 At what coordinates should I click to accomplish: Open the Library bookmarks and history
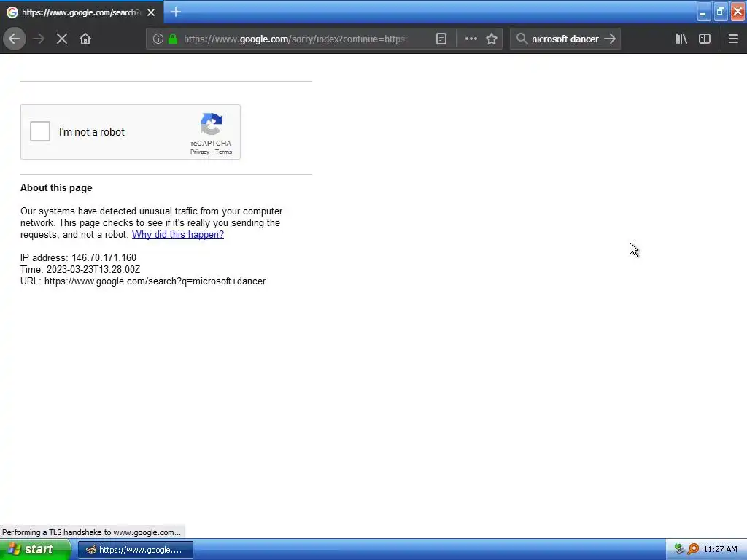click(x=681, y=39)
